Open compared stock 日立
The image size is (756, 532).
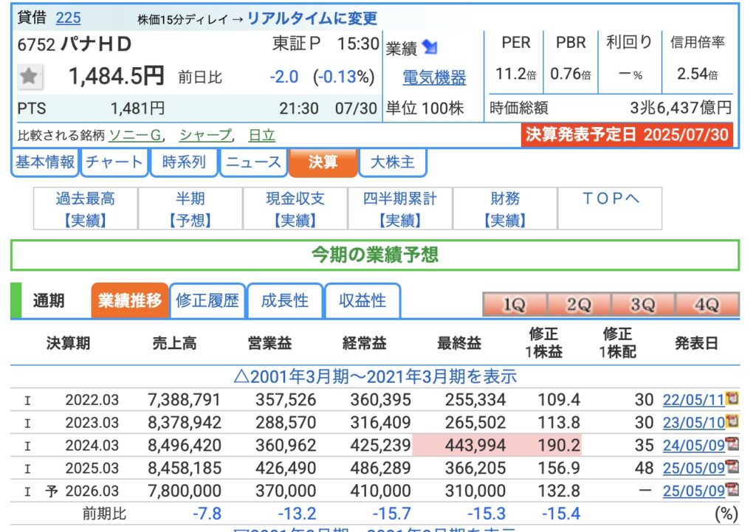261,135
